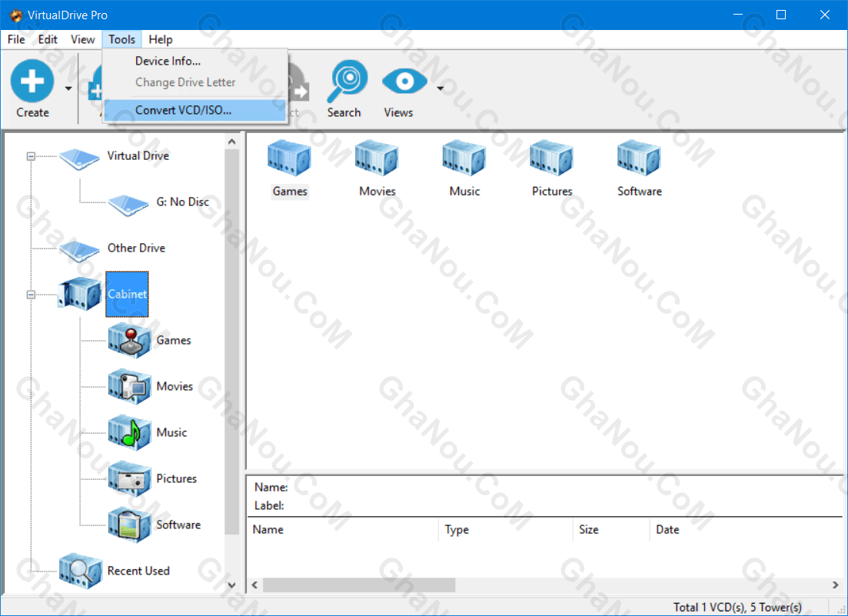Select the Games joystick icon in tree
Viewport: 848px width, 616px height.
coord(129,340)
